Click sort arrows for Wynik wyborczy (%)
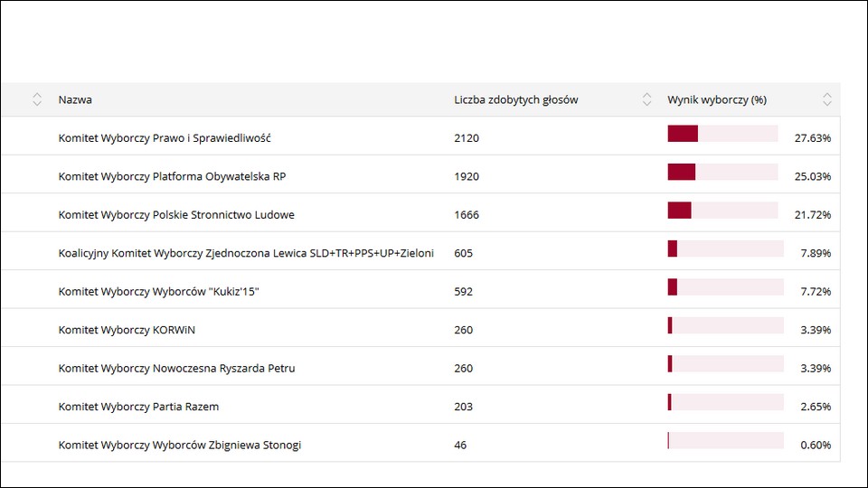 (x=826, y=99)
